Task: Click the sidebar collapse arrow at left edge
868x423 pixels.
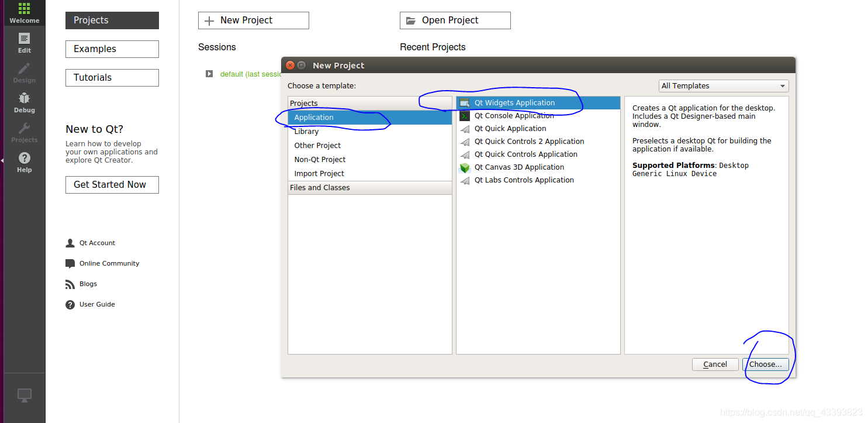Action: [2, 160]
